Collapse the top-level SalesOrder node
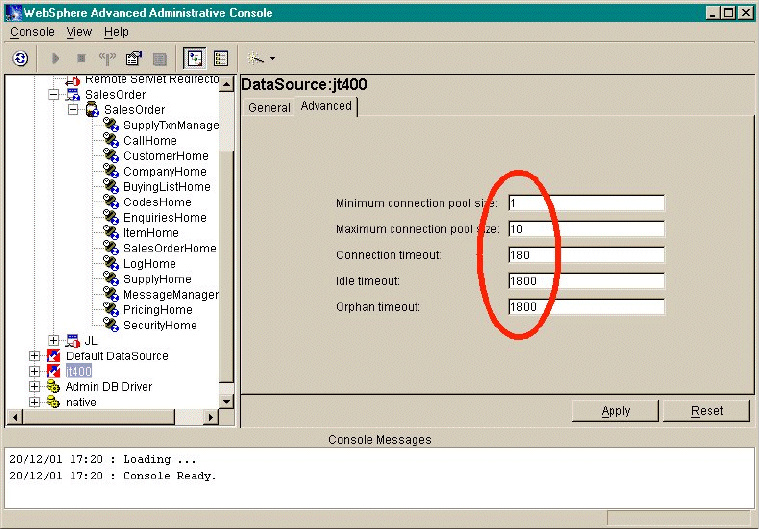Screen dimensions: 759x529 click(54, 94)
